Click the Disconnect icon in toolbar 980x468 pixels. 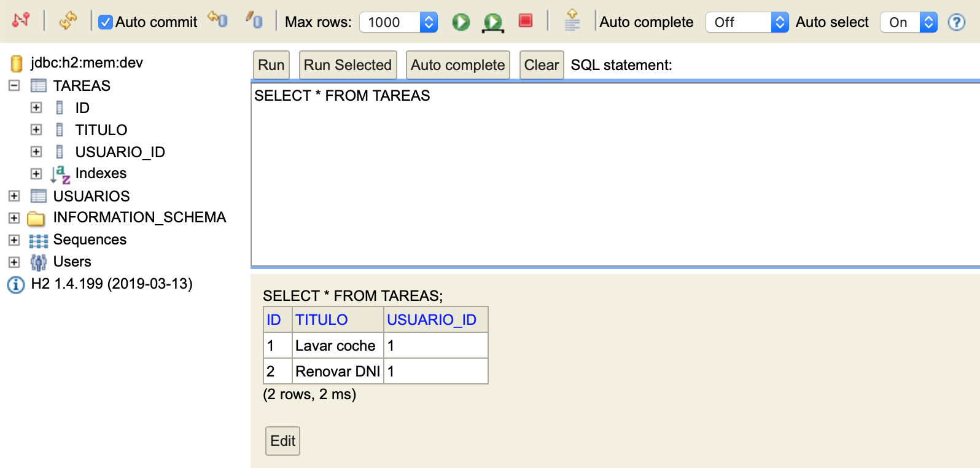click(x=21, y=20)
